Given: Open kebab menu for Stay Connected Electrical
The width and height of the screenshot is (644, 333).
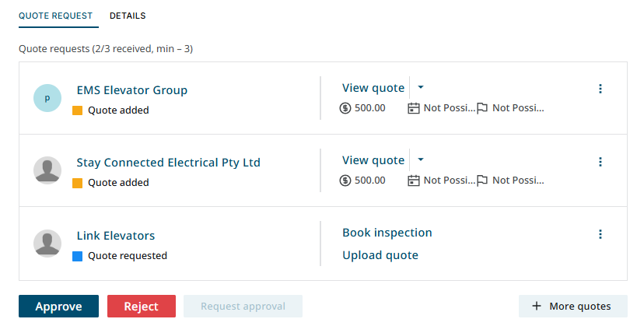Looking at the screenshot, I should point(600,162).
